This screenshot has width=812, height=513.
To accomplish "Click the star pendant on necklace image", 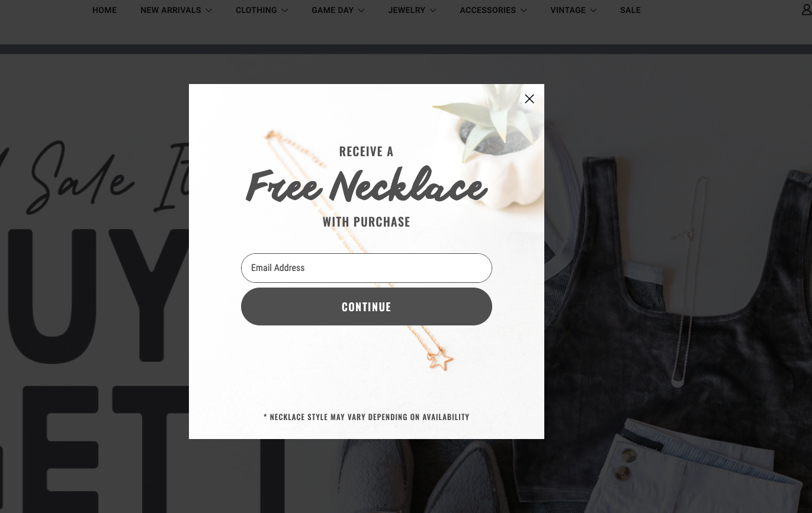I will 440,359.
